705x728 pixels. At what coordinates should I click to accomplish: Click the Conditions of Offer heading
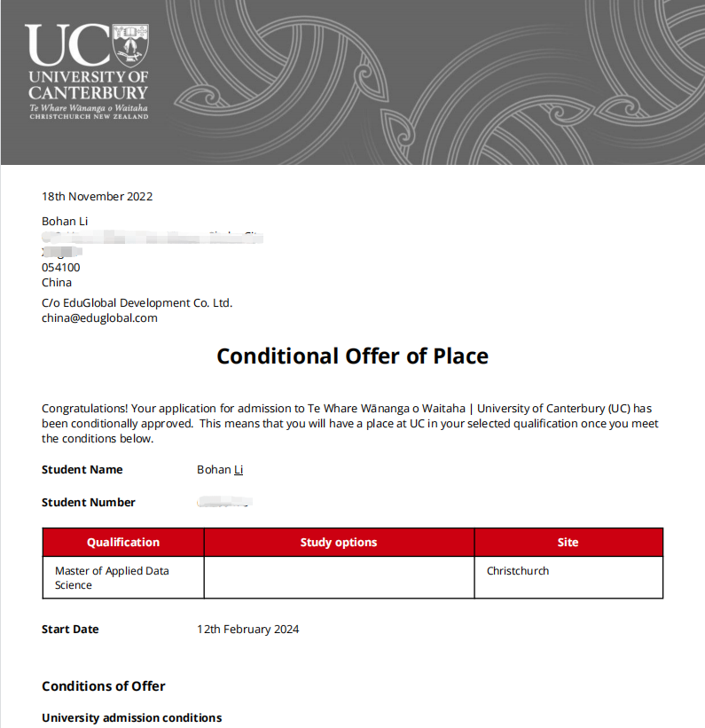coord(104,686)
